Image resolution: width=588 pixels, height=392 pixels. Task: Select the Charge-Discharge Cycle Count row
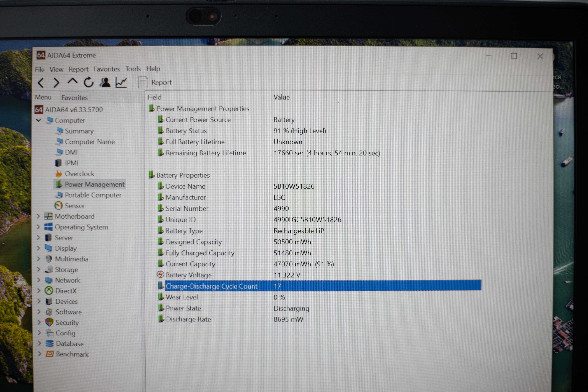point(319,286)
